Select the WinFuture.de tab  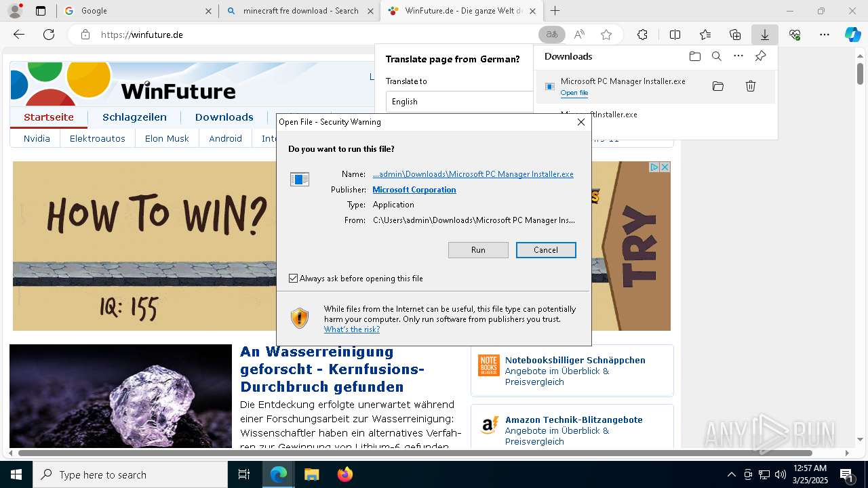click(461, 11)
